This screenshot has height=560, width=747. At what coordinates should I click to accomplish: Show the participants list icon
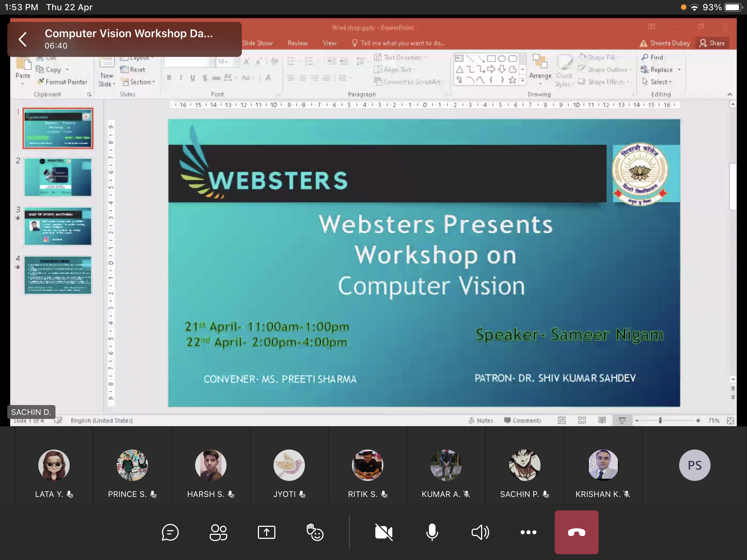point(218,532)
